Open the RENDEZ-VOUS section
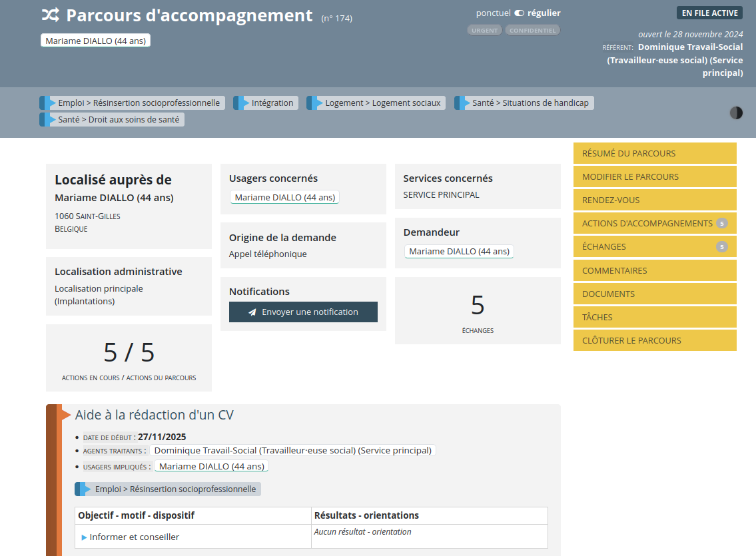 pos(655,200)
